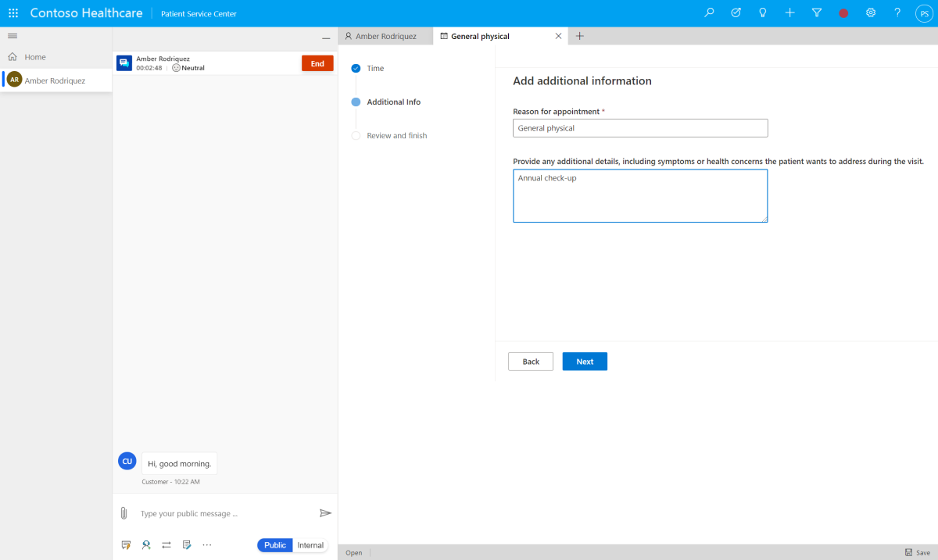Open the advanced find filter icon
Viewport: 938px width, 560px height.
point(816,13)
